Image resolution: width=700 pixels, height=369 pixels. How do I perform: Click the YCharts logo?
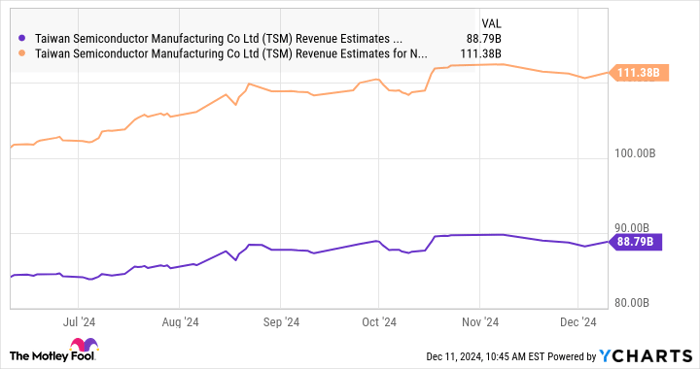(x=646, y=356)
